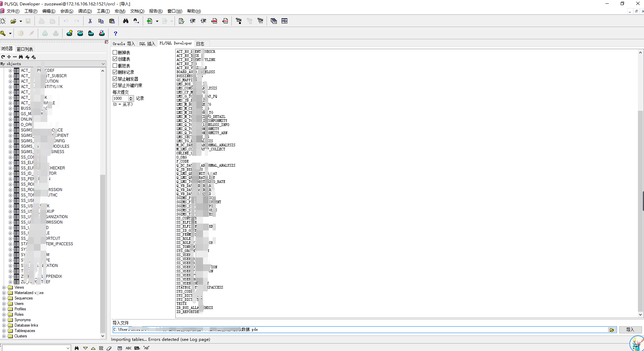Viewport: 644px width, 351px height.
Task: Switch to the SQL 插入 tab
Action: click(147, 44)
